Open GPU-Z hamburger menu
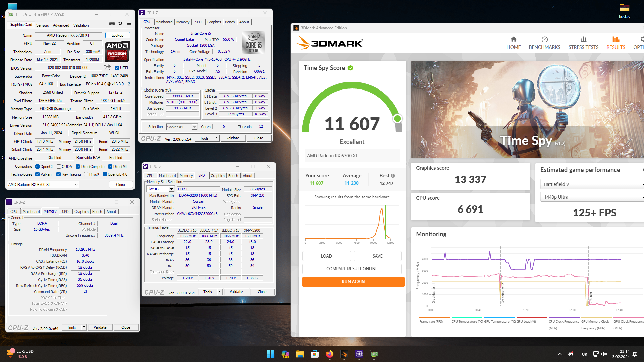Screen dimensions: 644x362 click(129, 23)
